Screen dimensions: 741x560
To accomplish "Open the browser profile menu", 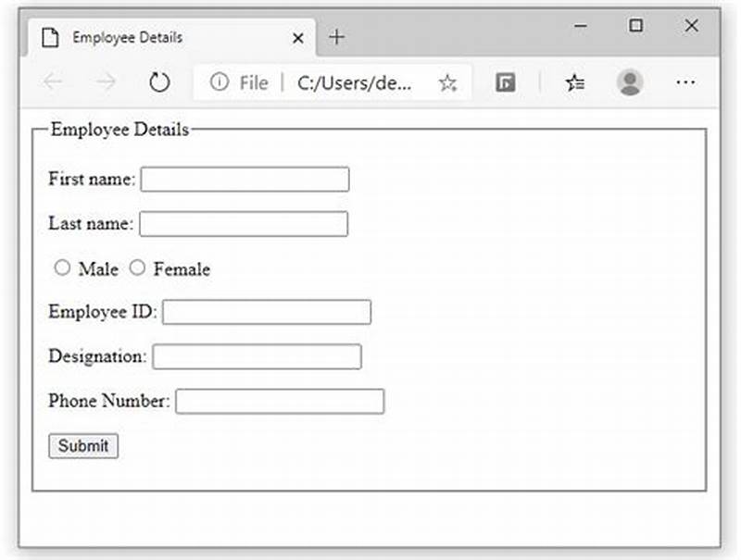I will click(x=630, y=81).
